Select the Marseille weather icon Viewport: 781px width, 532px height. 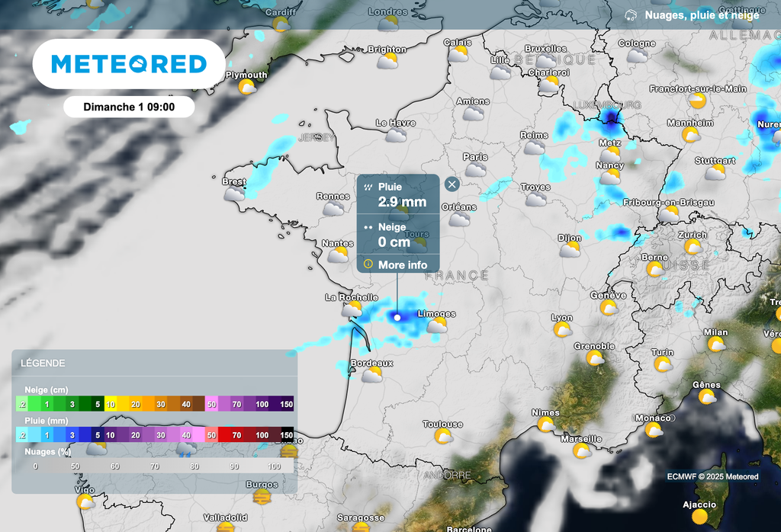tap(582, 450)
